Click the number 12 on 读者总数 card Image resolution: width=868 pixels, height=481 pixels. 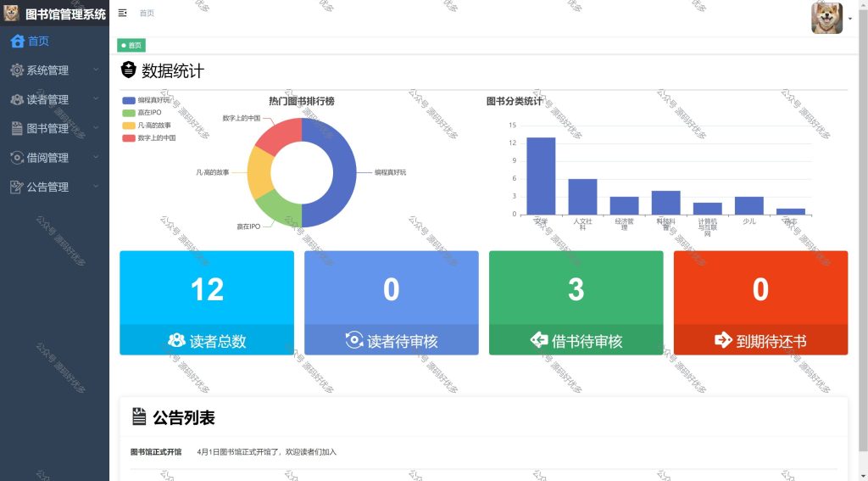tap(207, 289)
